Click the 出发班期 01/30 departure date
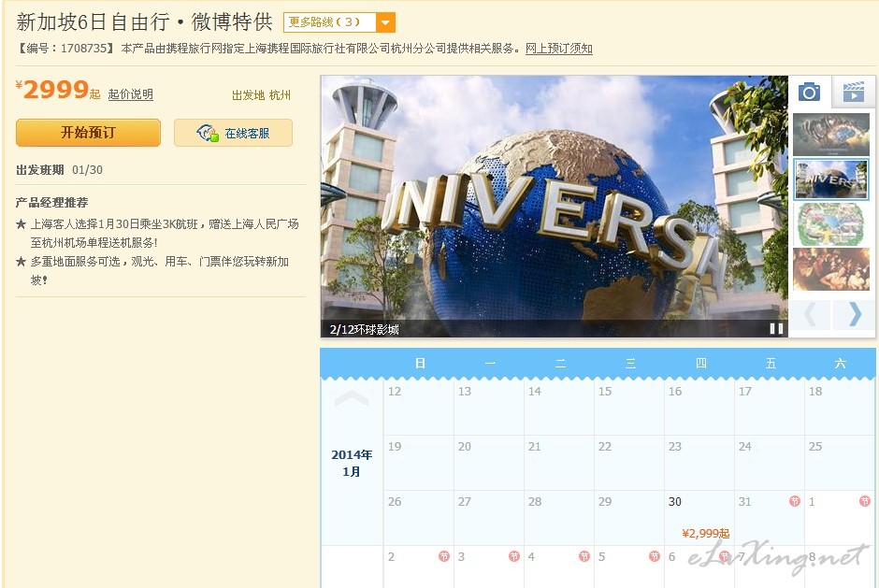 [60, 170]
